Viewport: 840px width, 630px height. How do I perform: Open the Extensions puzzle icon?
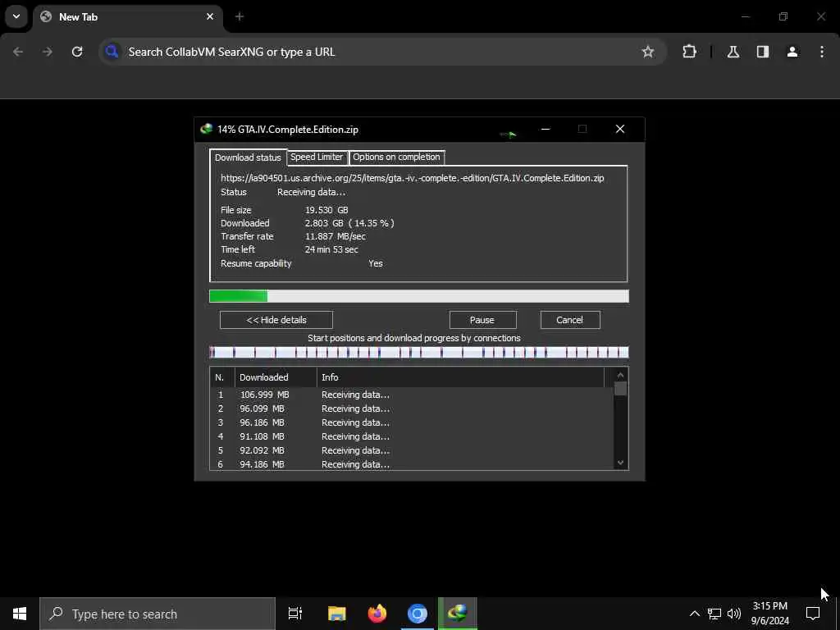pyautogui.click(x=689, y=52)
